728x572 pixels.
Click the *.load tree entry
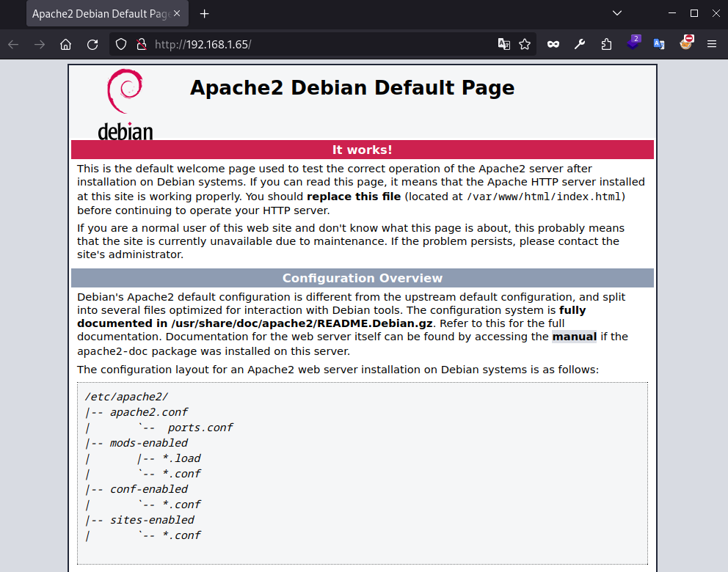(181, 458)
